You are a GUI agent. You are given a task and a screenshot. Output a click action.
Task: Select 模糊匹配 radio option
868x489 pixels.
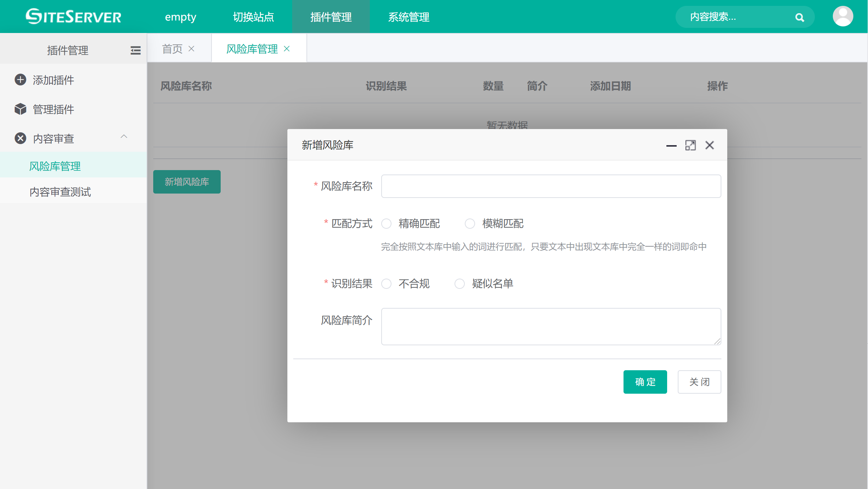[470, 224]
